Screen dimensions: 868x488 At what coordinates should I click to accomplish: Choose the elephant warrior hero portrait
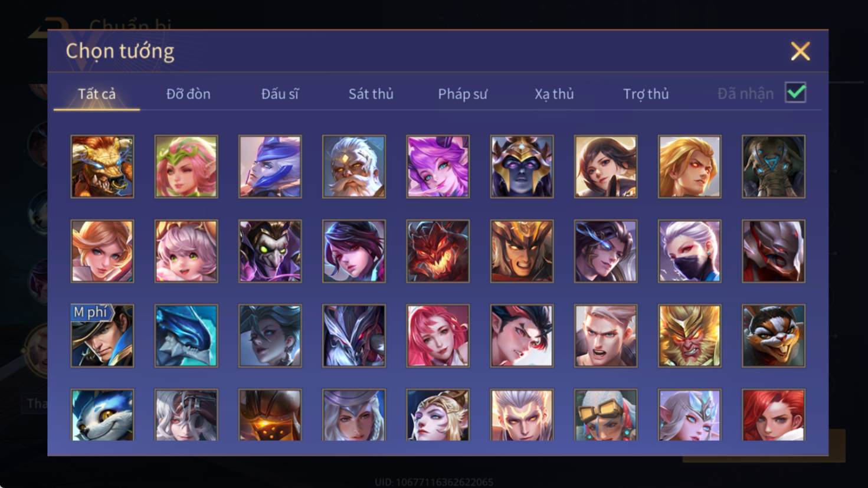(x=774, y=166)
